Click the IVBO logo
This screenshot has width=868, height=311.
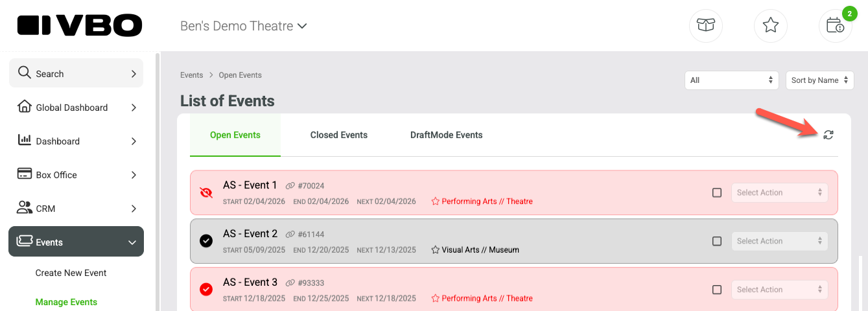click(80, 26)
